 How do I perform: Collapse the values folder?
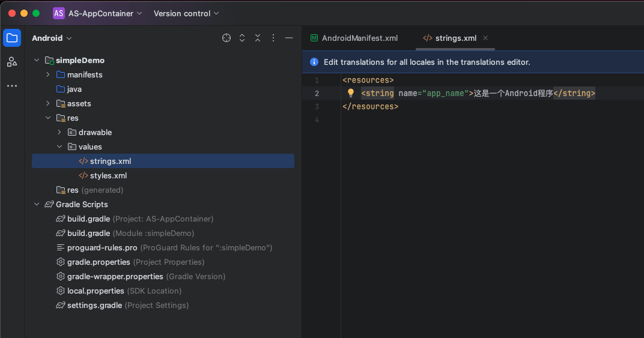(x=59, y=146)
